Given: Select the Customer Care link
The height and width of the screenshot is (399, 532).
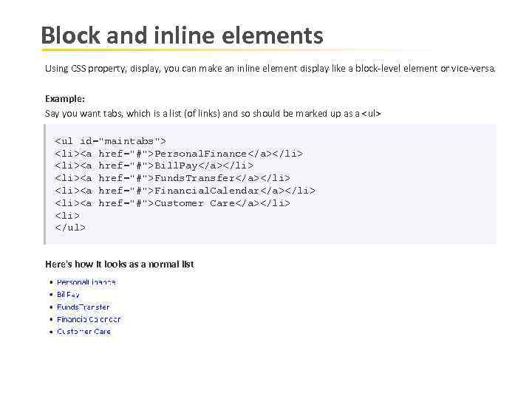Looking at the screenshot, I should [x=83, y=332].
